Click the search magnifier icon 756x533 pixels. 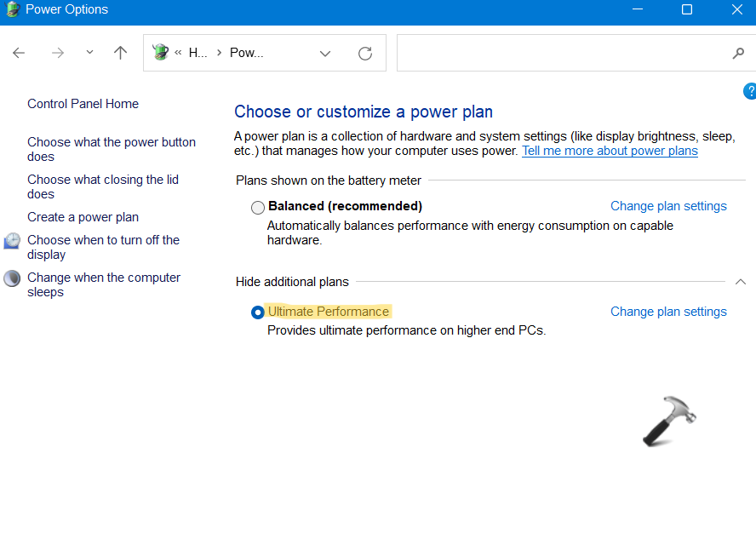[x=738, y=54]
